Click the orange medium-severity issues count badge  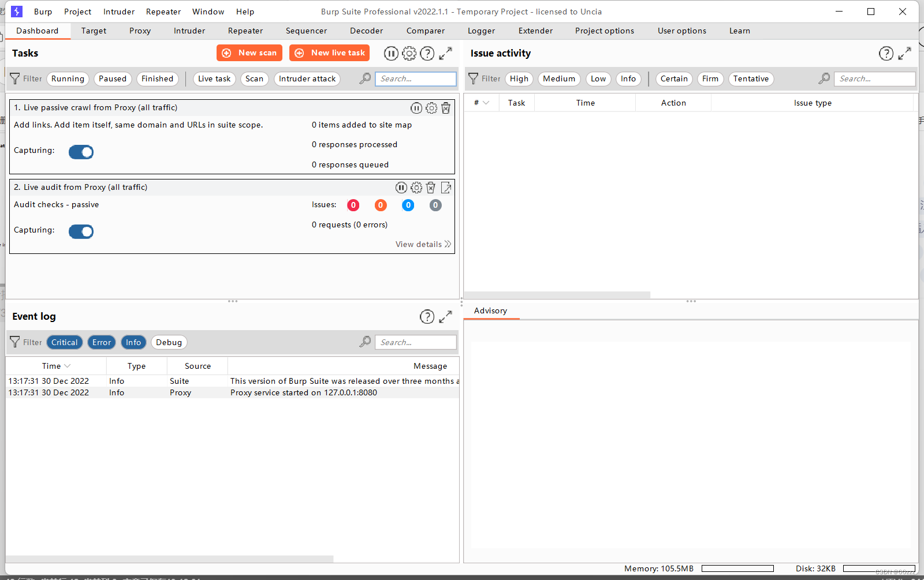click(381, 205)
